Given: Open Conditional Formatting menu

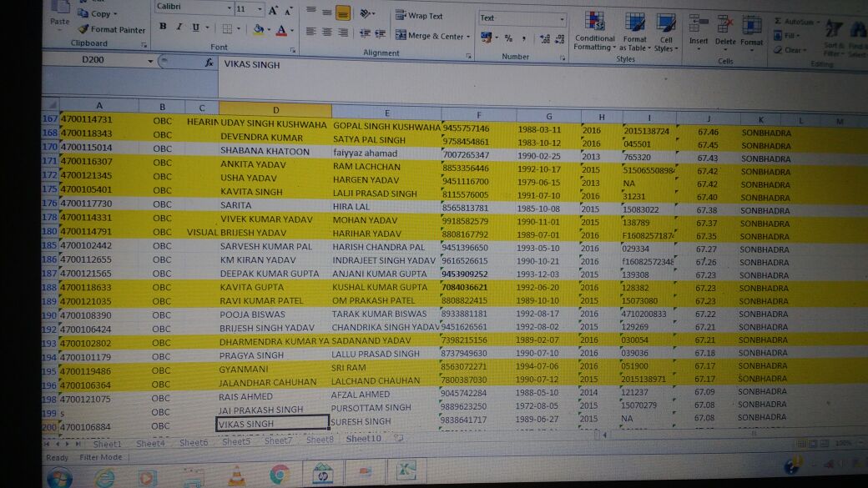Looking at the screenshot, I should coord(594,32).
